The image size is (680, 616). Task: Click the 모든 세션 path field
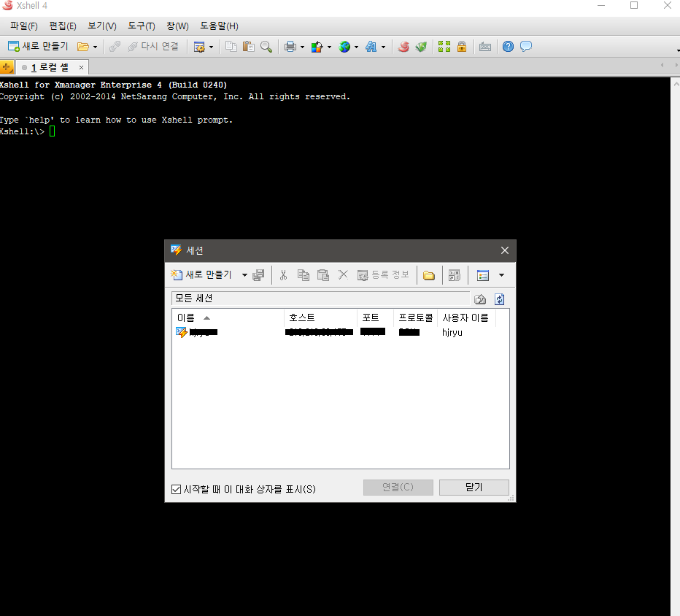(320, 298)
